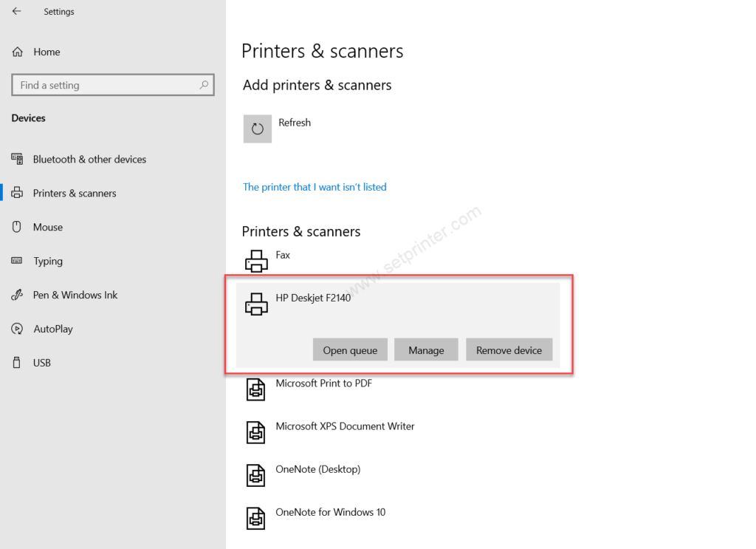The image size is (756, 549).
Task: Click the back arrow in Settings
Action: click(17, 11)
